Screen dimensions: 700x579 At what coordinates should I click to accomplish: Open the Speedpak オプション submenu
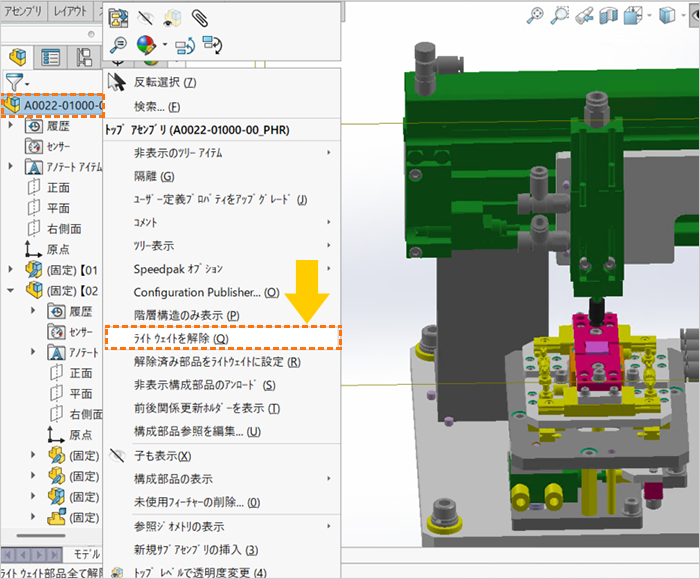tap(222, 269)
